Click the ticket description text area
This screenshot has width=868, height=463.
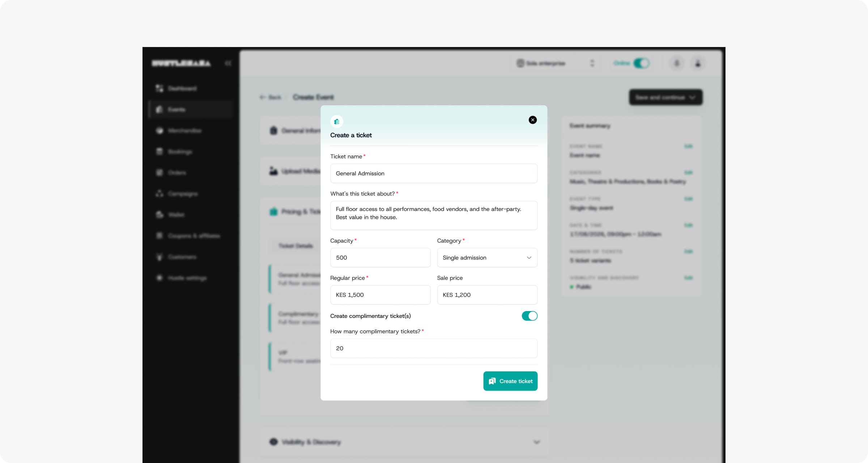pyautogui.click(x=434, y=216)
